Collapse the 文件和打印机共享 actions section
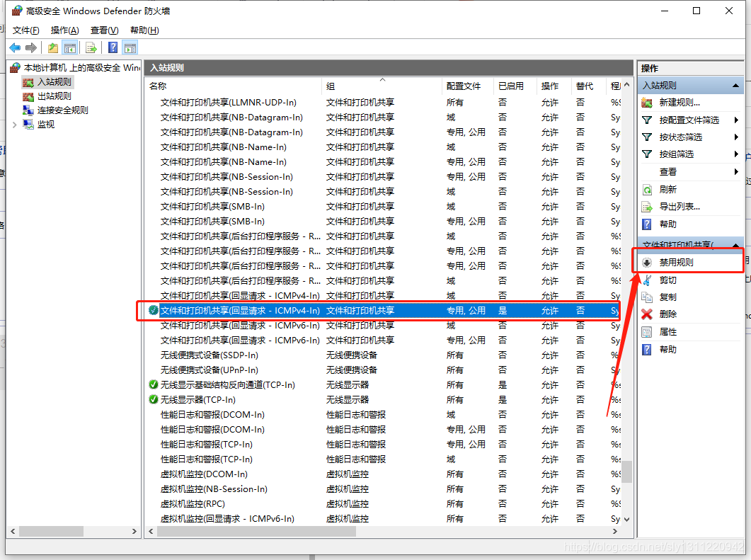 click(x=735, y=245)
